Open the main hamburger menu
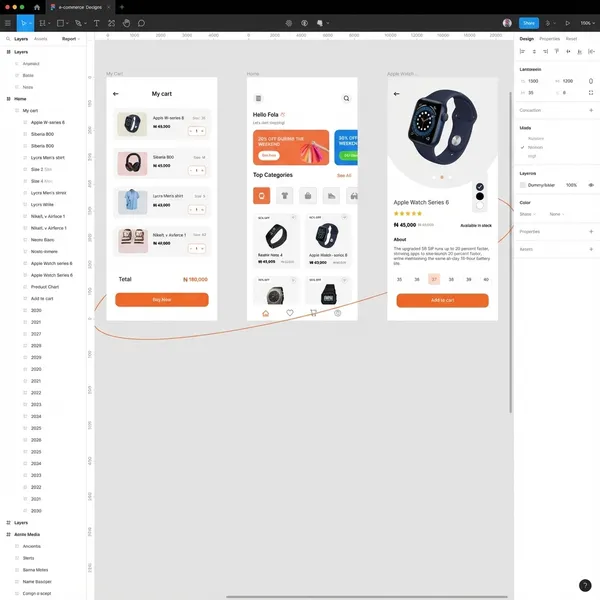This screenshot has width=600, height=600. (x=8, y=23)
